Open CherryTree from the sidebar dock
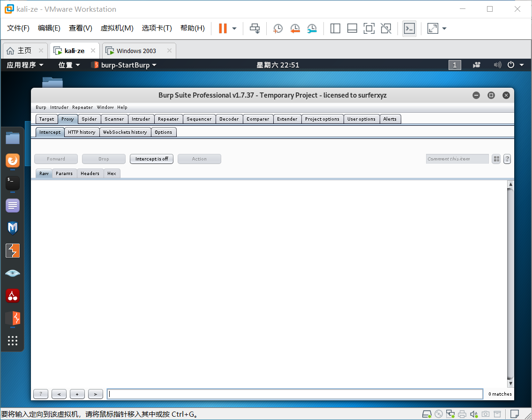Viewport: 532px width, 420px height. pyautogui.click(x=12, y=296)
